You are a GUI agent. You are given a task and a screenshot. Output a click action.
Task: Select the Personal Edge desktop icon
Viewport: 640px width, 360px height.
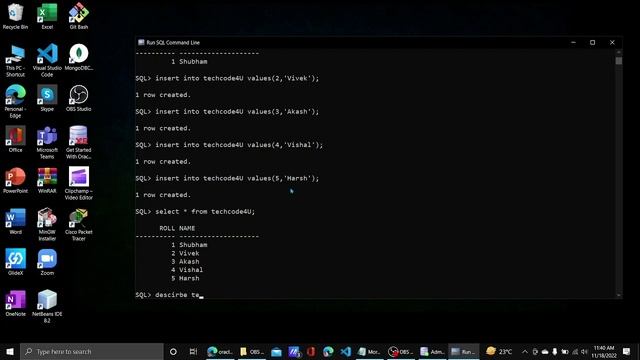click(x=16, y=101)
